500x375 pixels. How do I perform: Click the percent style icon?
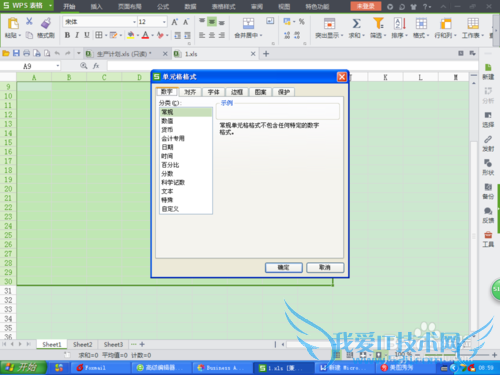pyautogui.click(x=301, y=22)
